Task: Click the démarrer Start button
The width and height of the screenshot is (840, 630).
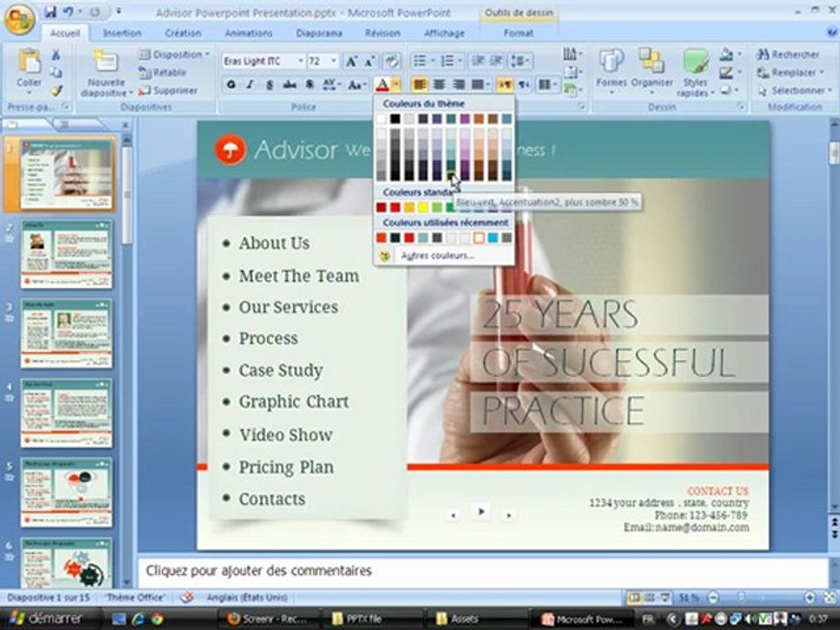Action: pyautogui.click(x=46, y=619)
